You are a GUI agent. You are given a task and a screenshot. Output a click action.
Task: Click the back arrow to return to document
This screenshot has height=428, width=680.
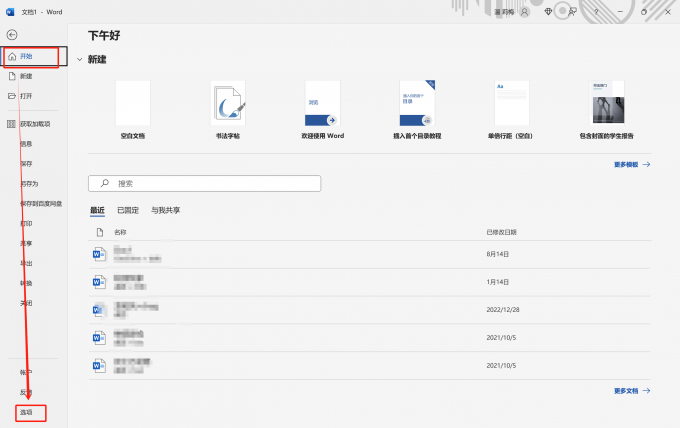[12, 35]
